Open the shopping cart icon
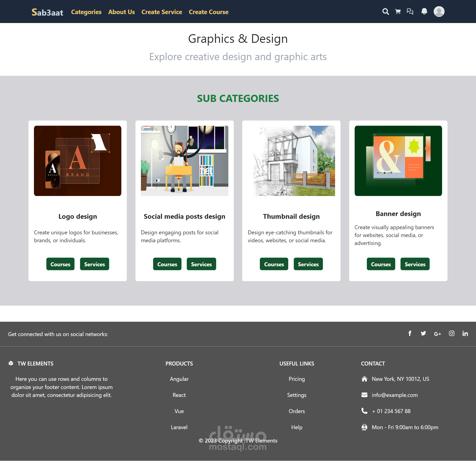Screen dimensions: 476x461 pyautogui.click(x=398, y=12)
